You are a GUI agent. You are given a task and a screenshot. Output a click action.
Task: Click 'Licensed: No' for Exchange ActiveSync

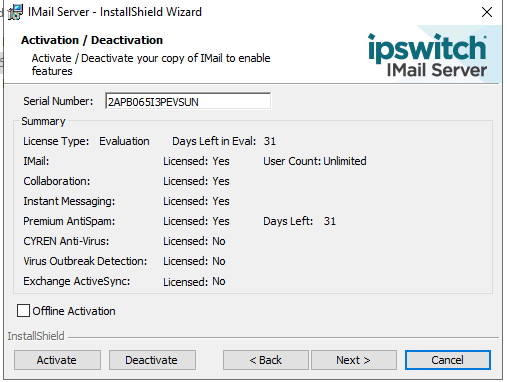click(194, 282)
